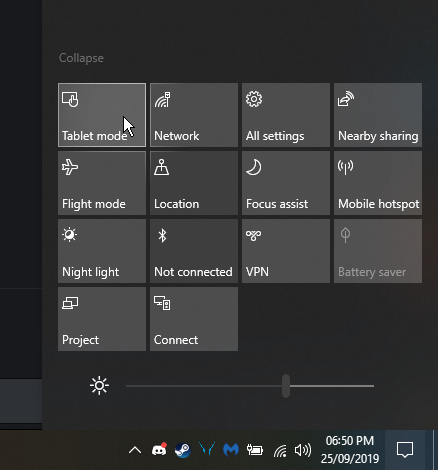
Task: Click the Steam tray icon
Action: 183,450
